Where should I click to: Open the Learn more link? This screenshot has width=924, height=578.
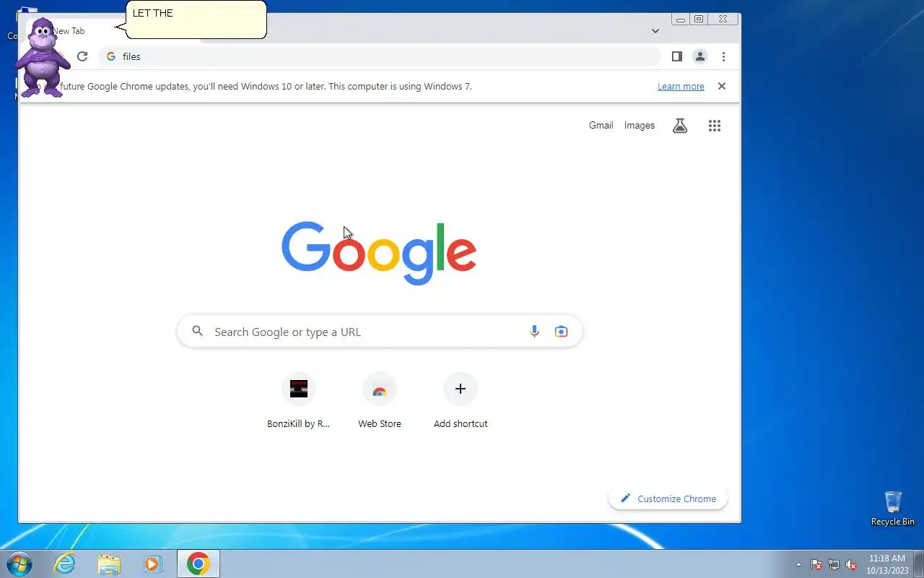(681, 87)
